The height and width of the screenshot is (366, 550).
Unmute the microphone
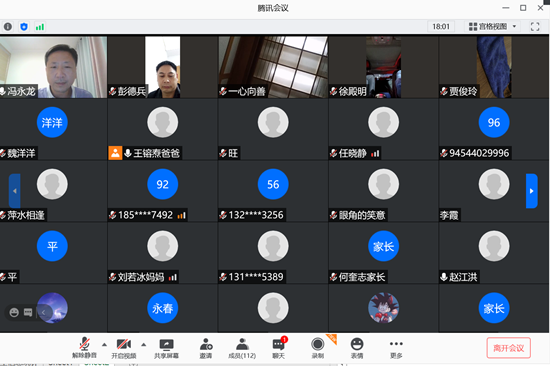tap(84, 348)
